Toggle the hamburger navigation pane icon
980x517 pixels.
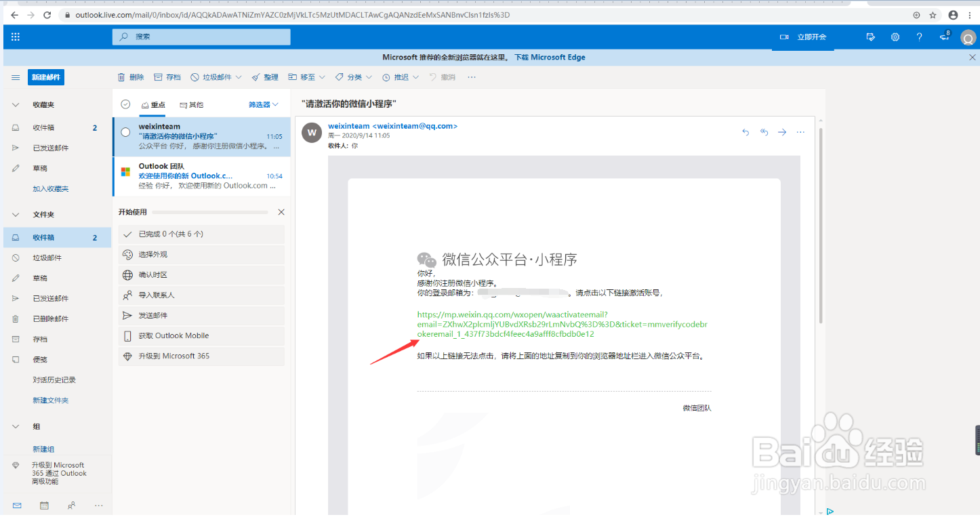point(16,77)
